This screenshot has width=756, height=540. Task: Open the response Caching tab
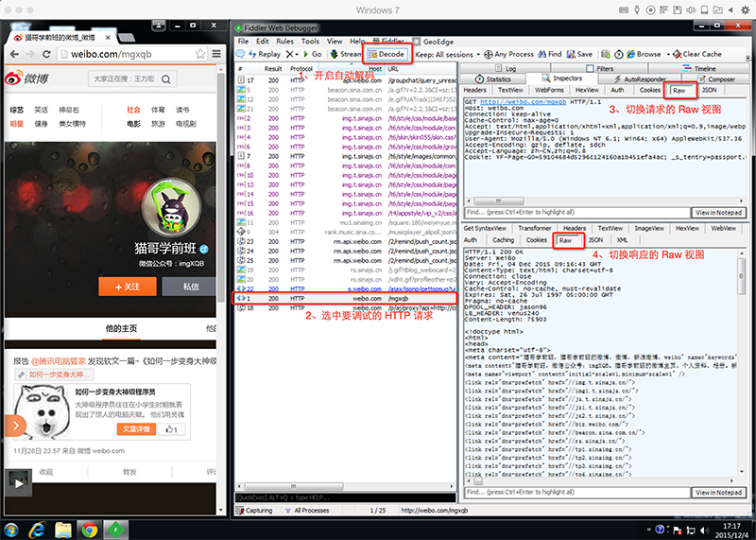click(x=504, y=240)
